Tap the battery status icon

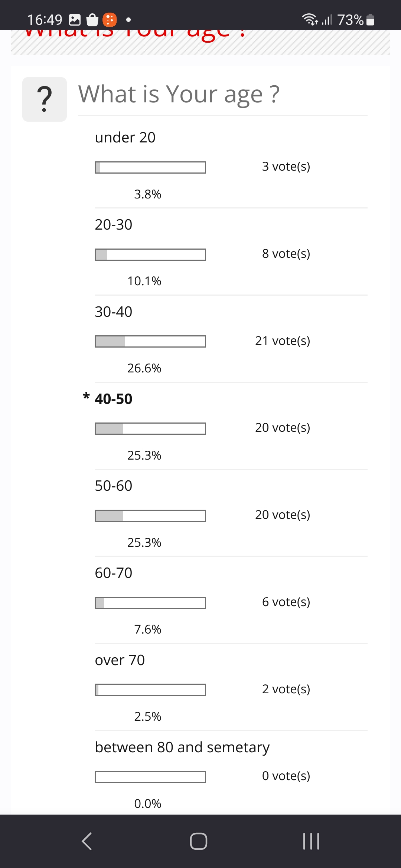370,20
